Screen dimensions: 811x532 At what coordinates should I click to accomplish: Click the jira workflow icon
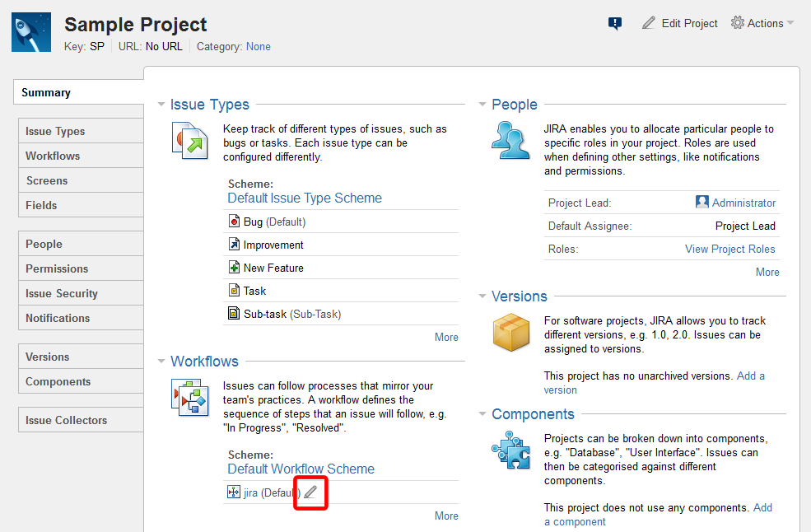point(234,492)
